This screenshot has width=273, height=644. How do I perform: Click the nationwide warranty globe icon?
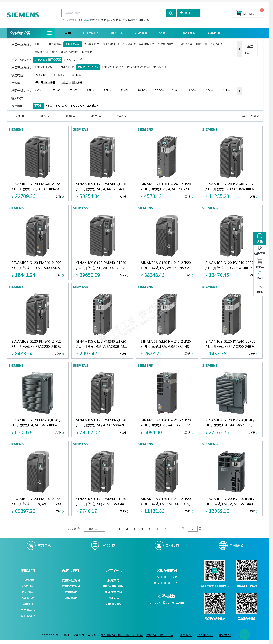[223, 545]
